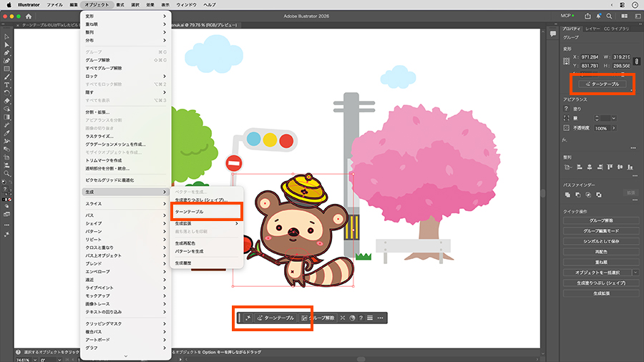Click the stroke weight stepper arrows
This screenshot has width=644, height=362.
pyautogui.click(x=597, y=118)
